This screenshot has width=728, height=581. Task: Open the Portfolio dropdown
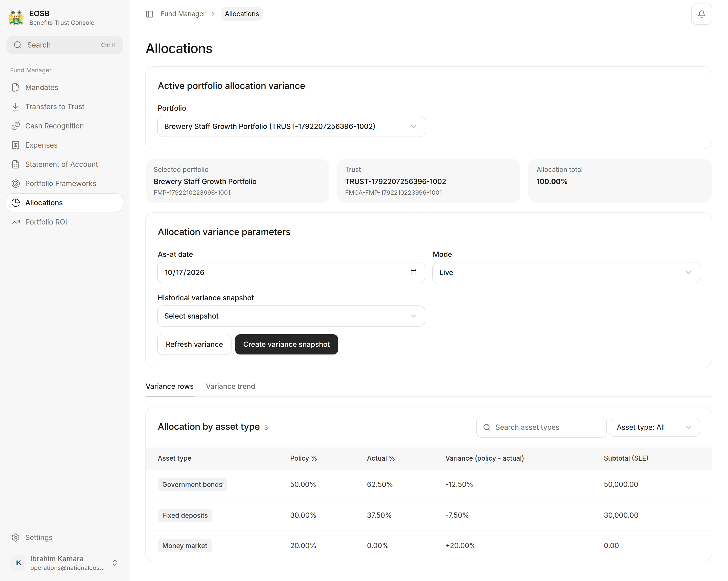[291, 126]
